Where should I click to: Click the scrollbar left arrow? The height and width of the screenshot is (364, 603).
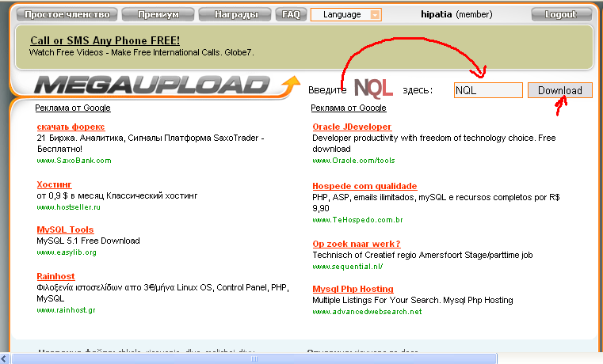(x=4, y=358)
